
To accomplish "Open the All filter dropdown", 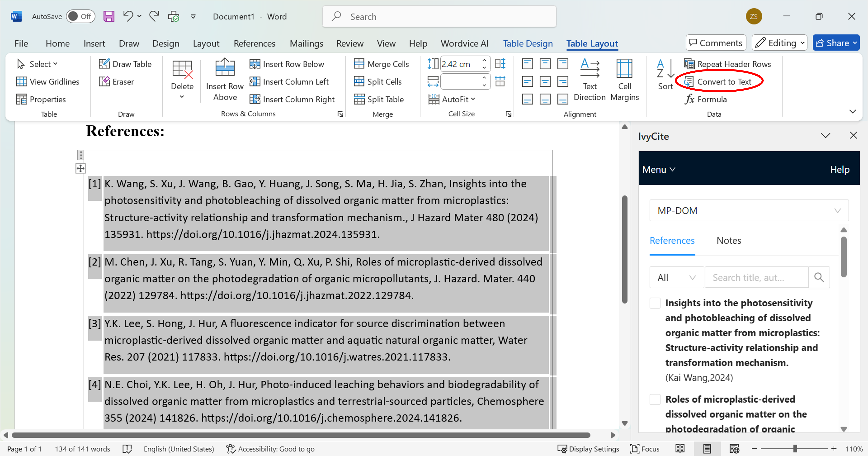I will click(677, 278).
